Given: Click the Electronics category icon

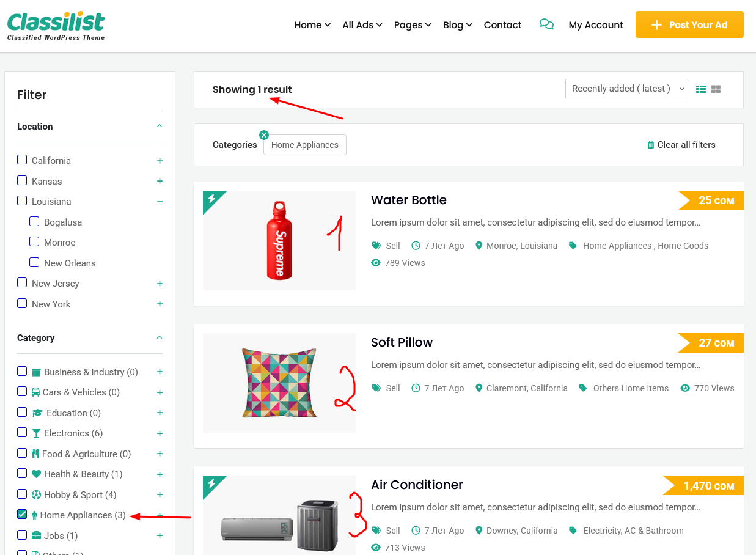Looking at the screenshot, I should pos(36,433).
